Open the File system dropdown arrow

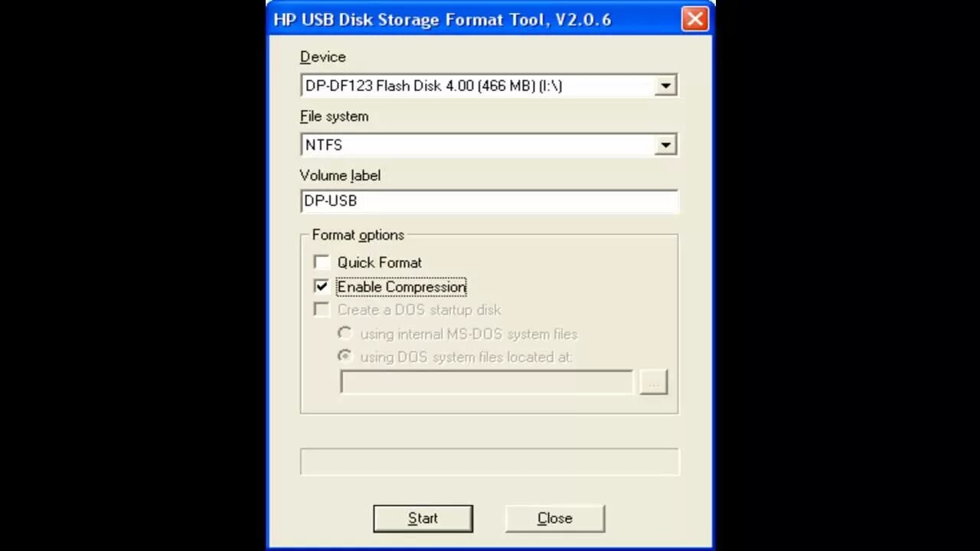[665, 145]
